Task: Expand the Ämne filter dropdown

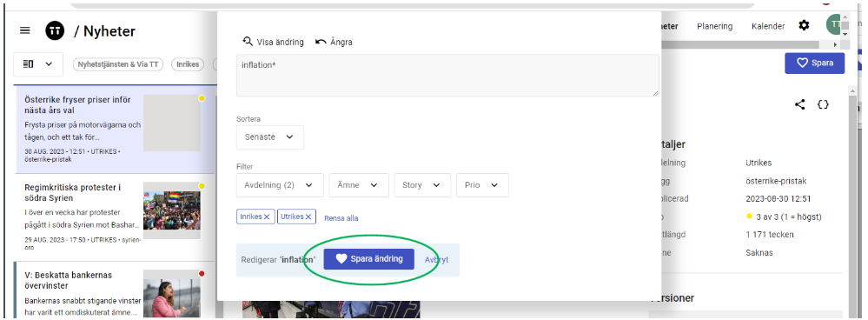Action: pos(359,185)
